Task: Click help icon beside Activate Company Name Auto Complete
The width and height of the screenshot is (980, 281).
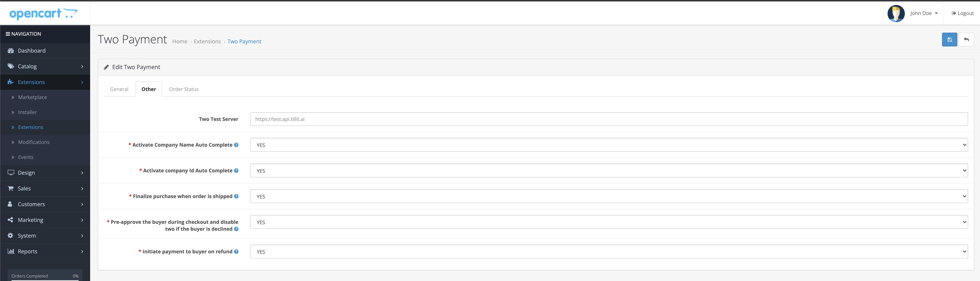Action: tap(236, 145)
